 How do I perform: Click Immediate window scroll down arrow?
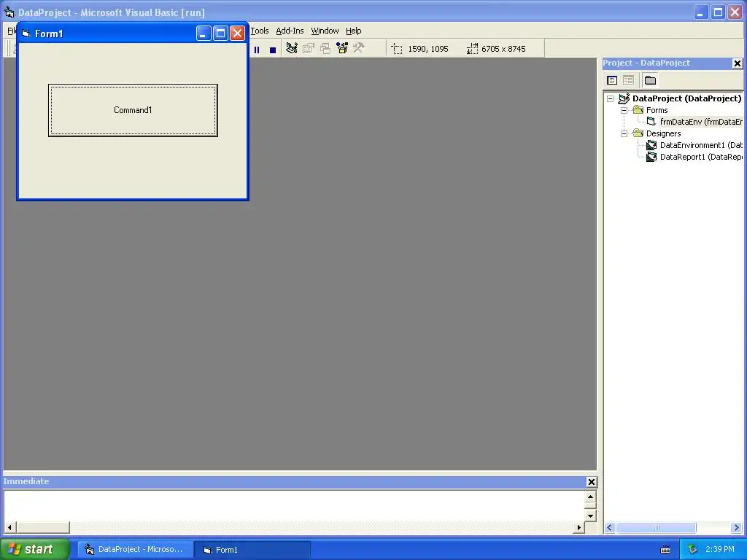(x=590, y=516)
